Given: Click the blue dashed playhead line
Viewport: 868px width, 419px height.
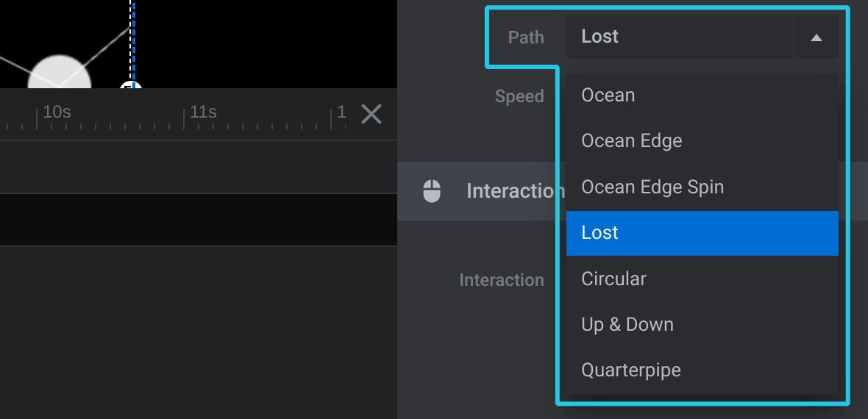Looking at the screenshot, I should pyautogui.click(x=133, y=41).
